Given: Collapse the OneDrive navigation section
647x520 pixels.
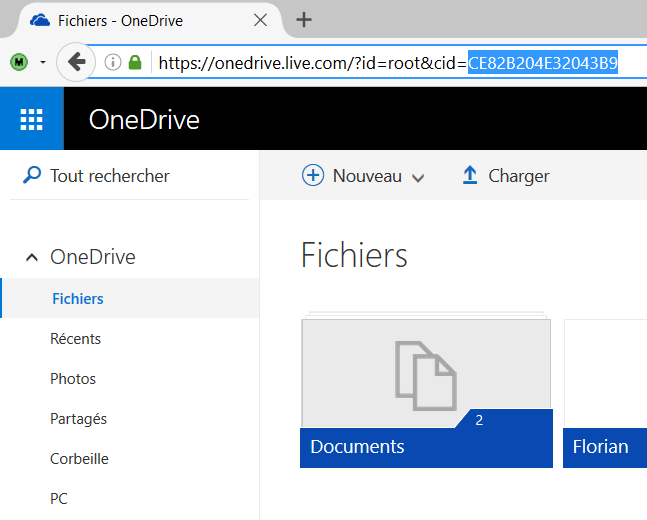Looking at the screenshot, I should (32, 257).
